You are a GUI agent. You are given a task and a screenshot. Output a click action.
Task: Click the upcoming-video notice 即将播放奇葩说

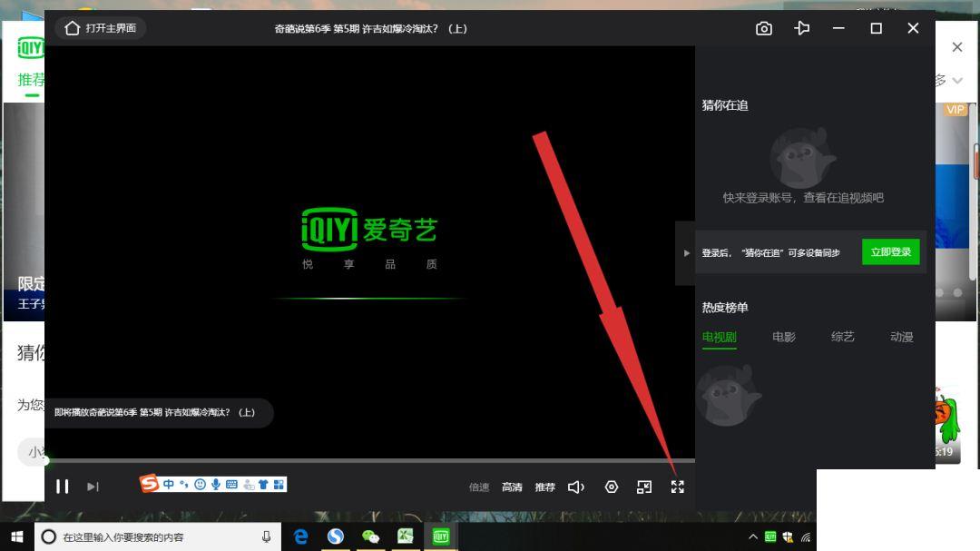tap(154, 413)
